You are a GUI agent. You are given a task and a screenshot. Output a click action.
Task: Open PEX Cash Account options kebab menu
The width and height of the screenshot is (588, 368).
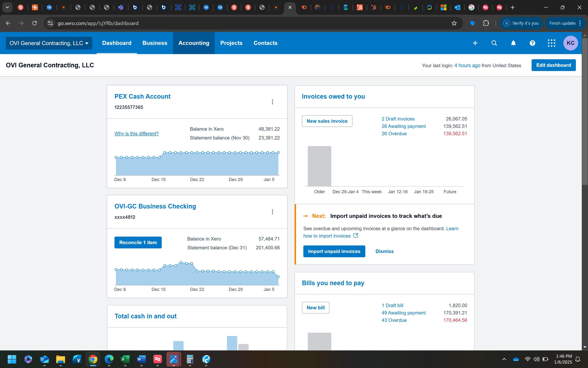pyautogui.click(x=272, y=102)
